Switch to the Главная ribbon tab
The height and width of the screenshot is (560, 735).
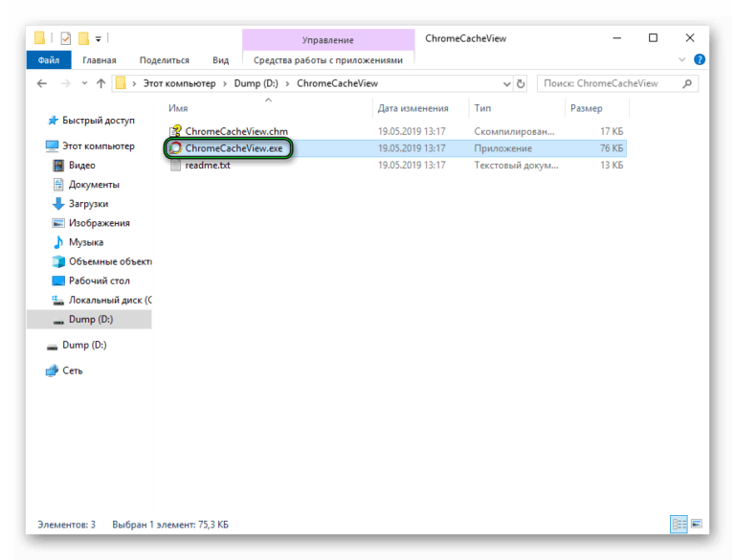(100, 60)
